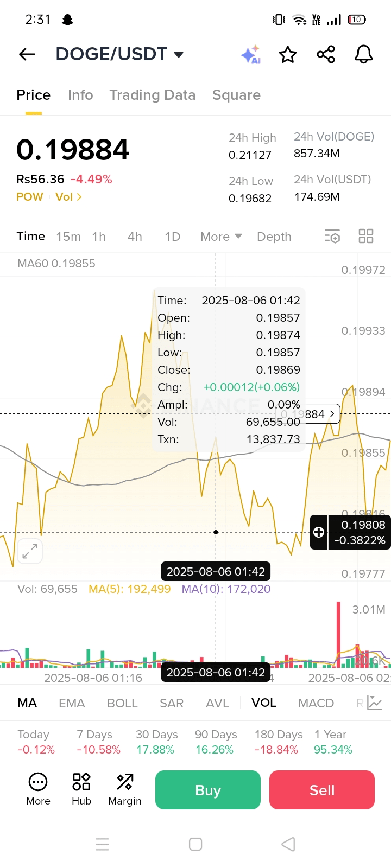Tap the red Sell button

point(322,790)
